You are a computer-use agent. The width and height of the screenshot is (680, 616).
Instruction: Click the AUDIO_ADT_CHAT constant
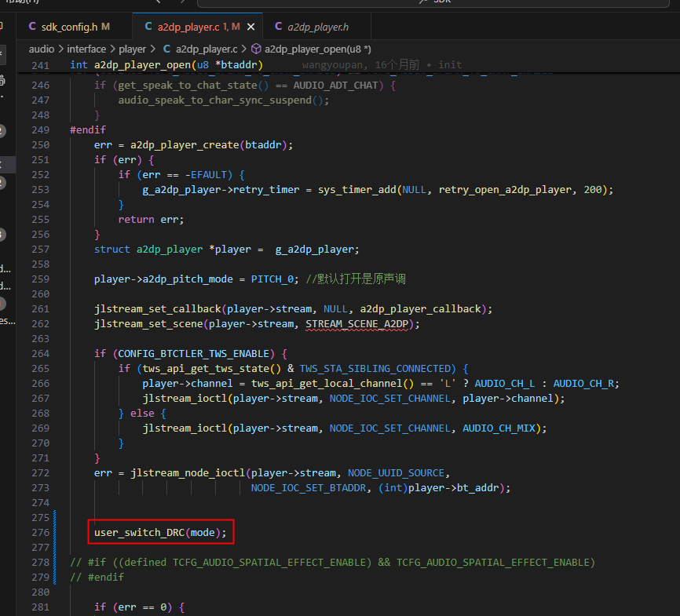[x=335, y=86]
